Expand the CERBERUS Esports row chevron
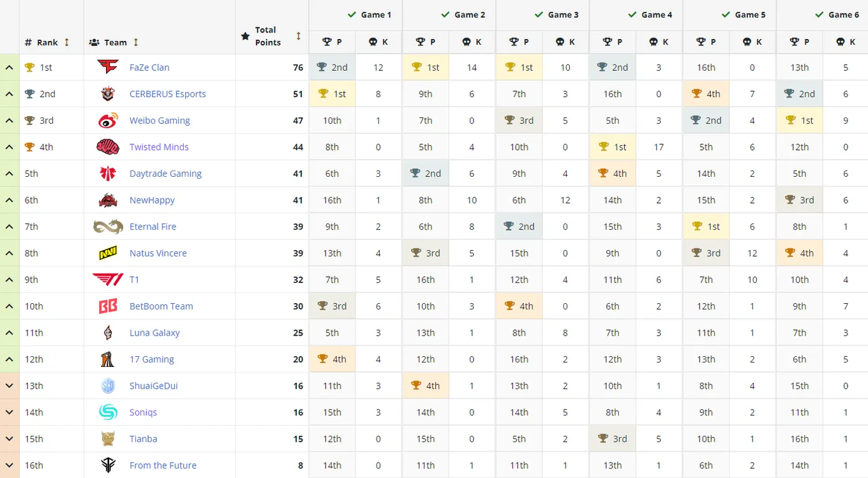The height and width of the screenshot is (478, 868). pyautogui.click(x=10, y=94)
